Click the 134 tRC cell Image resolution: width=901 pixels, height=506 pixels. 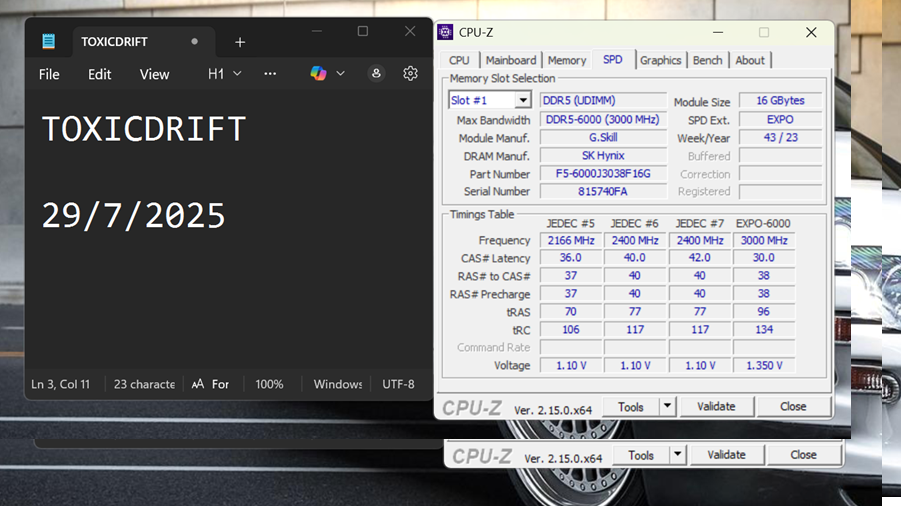tap(764, 329)
